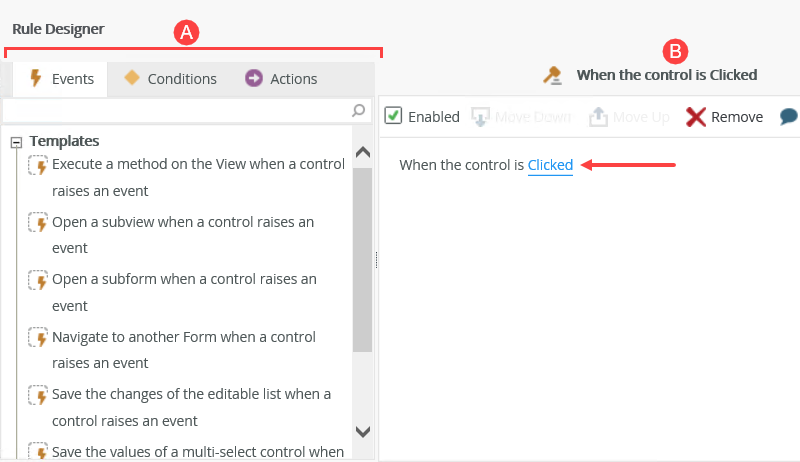Collapse the Templates tree node
The width and height of the screenshot is (800, 462).
click(x=16, y=142)
